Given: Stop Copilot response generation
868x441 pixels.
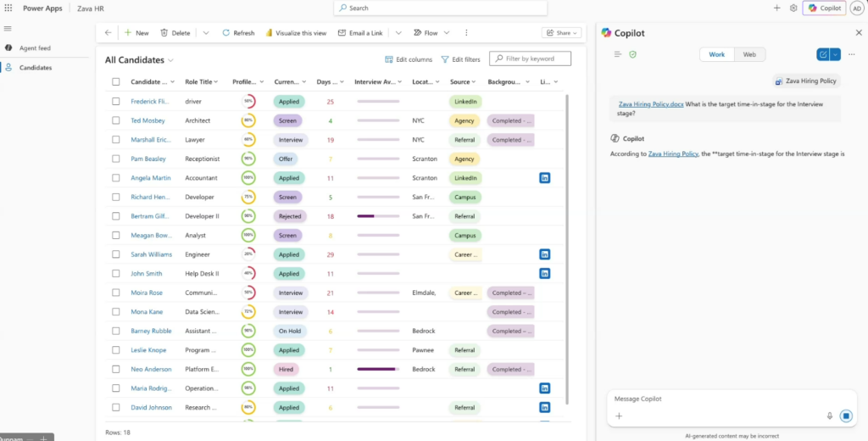Looking at the screenshot, I should (845, 416).
